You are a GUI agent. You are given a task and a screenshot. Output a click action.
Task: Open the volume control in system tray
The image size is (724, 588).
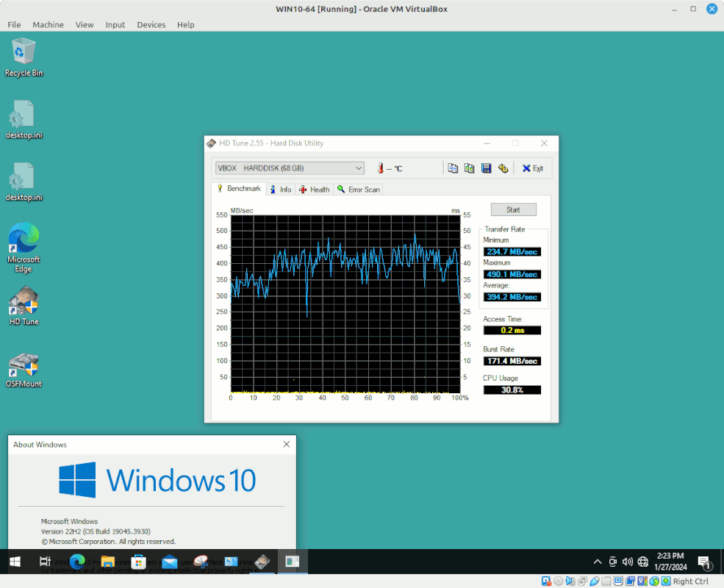[628, 562]
